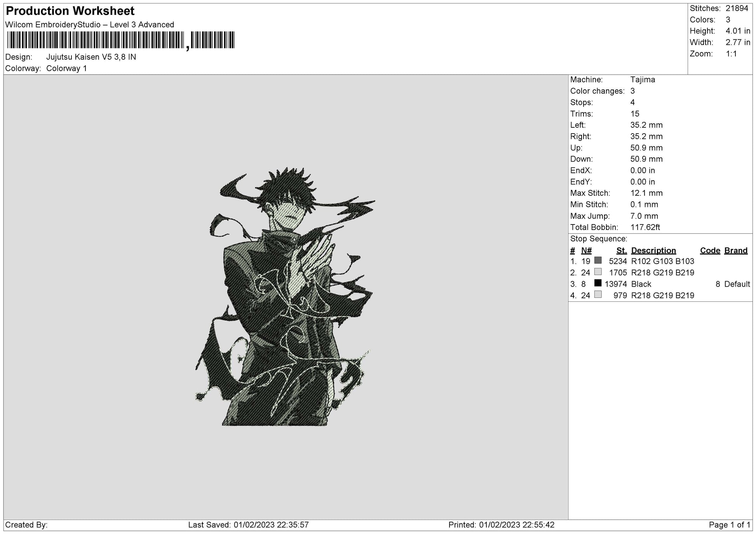The height and width of the screenshot is (534, 756).
Task: Click 'Printed: 01/02/2023 22:55:42' text
Action: click(502, 525)
